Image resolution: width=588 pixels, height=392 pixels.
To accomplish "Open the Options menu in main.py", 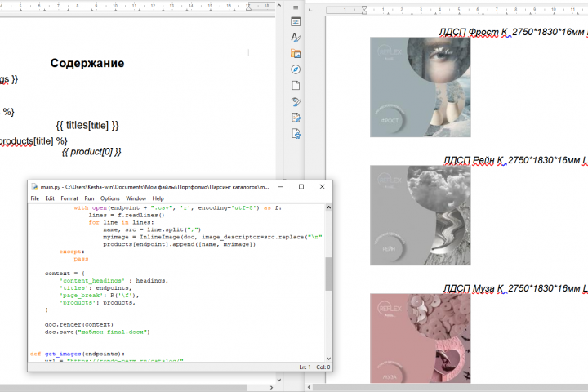I will click(110, 198).
